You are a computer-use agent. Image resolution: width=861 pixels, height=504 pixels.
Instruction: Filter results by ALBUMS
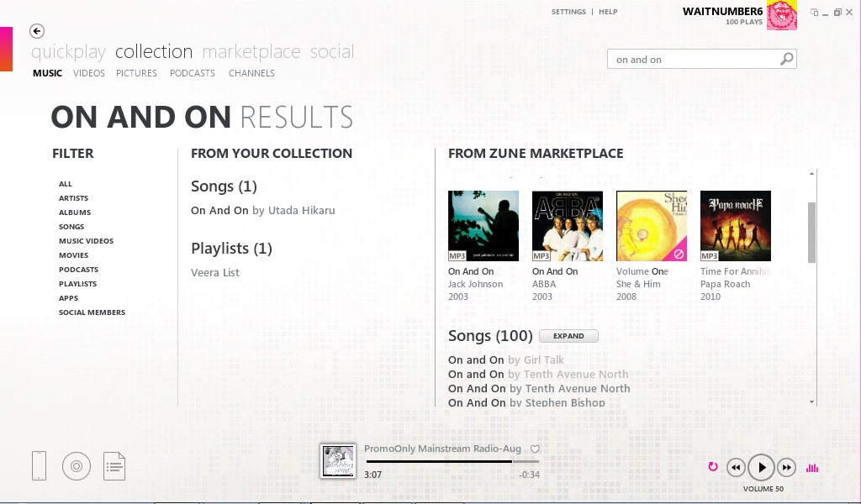tap(75, 213)
